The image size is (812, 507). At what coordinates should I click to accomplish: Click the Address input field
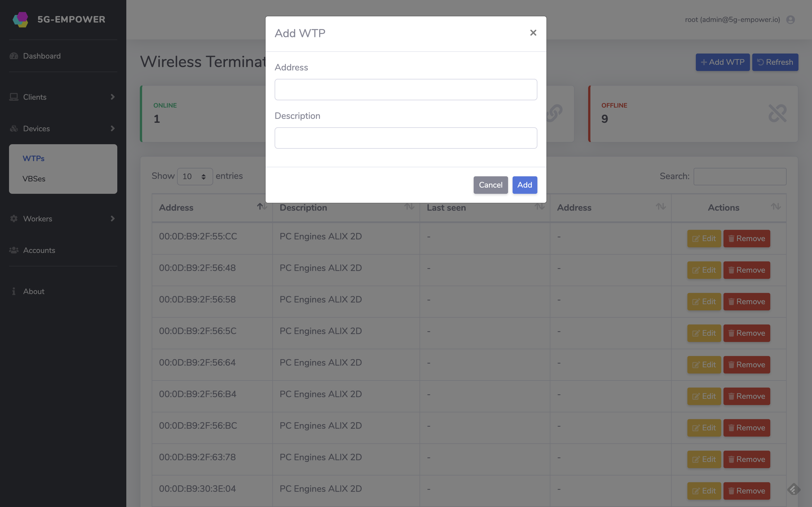(406, 89)
